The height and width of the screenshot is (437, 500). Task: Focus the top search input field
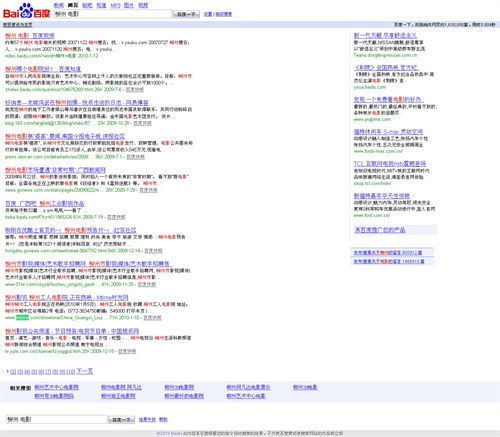113,14
